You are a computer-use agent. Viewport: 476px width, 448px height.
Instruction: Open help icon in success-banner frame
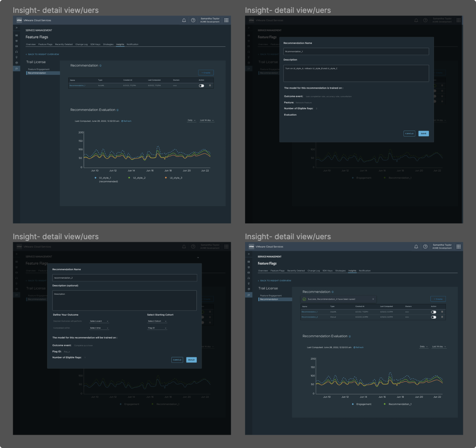point(425,247)
